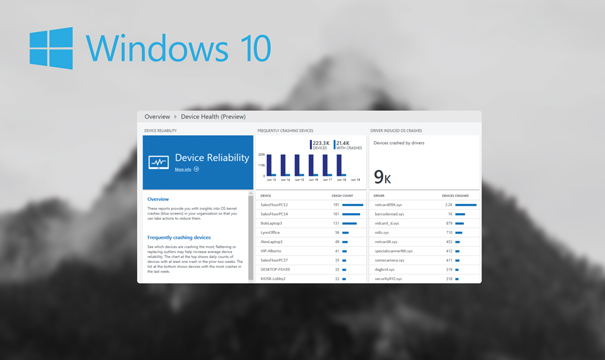Click the Device Reliability monitor icon

(159, 162)
